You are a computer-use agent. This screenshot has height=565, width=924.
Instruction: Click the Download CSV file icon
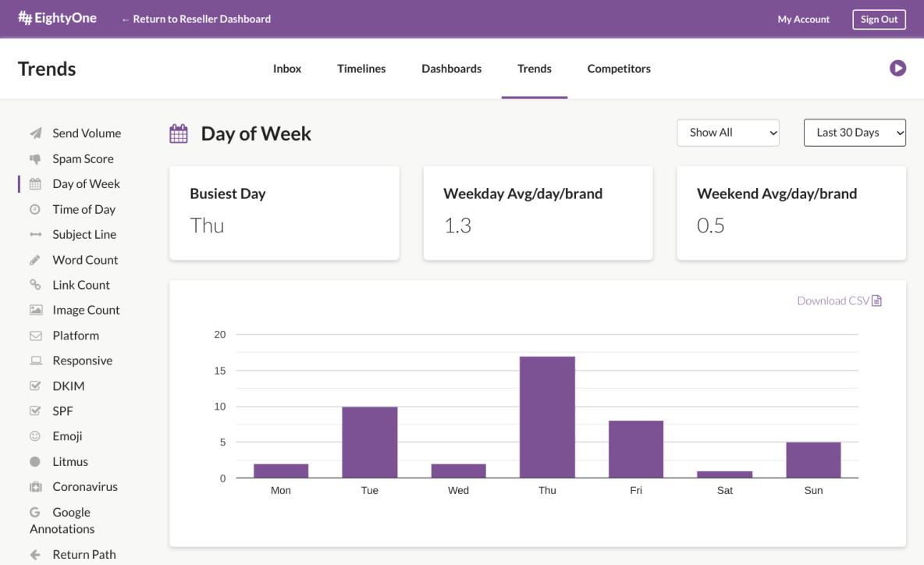[x=877, y=301]
